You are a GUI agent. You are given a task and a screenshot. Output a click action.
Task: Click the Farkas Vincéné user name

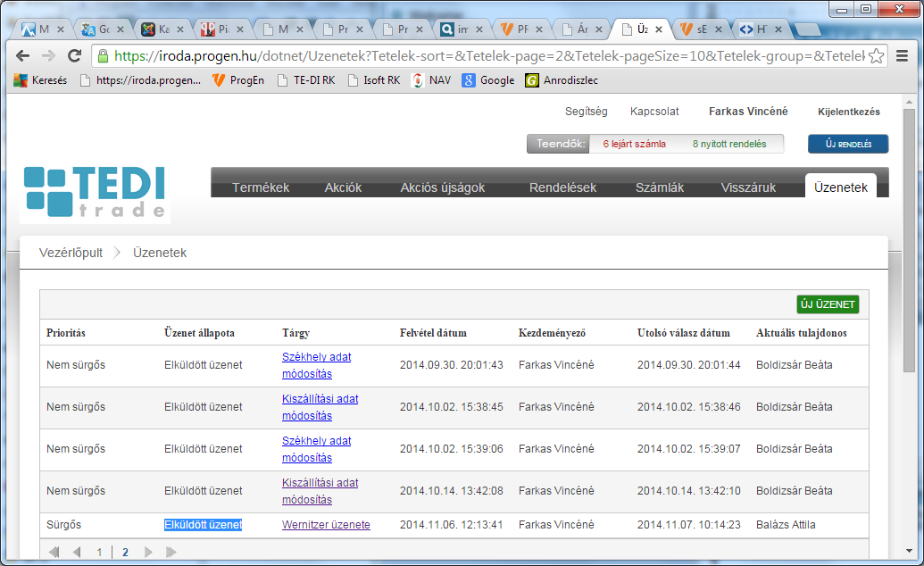[748, 112]
